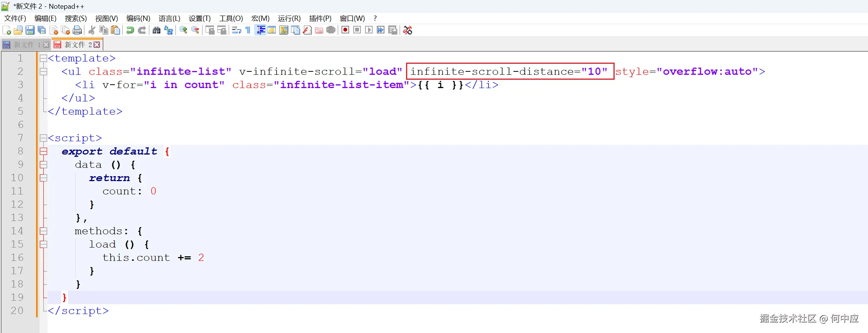Click the Stop recording macro icon

[x=357, y=30]
